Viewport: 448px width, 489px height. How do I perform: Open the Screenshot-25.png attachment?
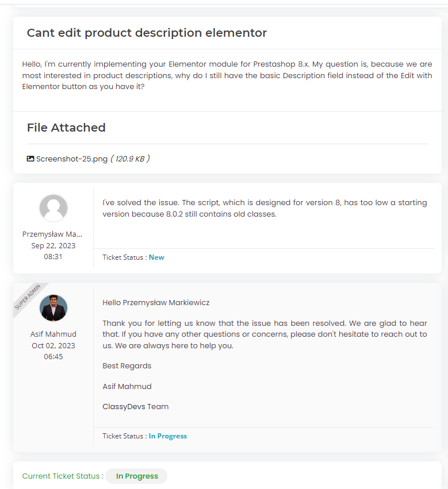[72, 159]
